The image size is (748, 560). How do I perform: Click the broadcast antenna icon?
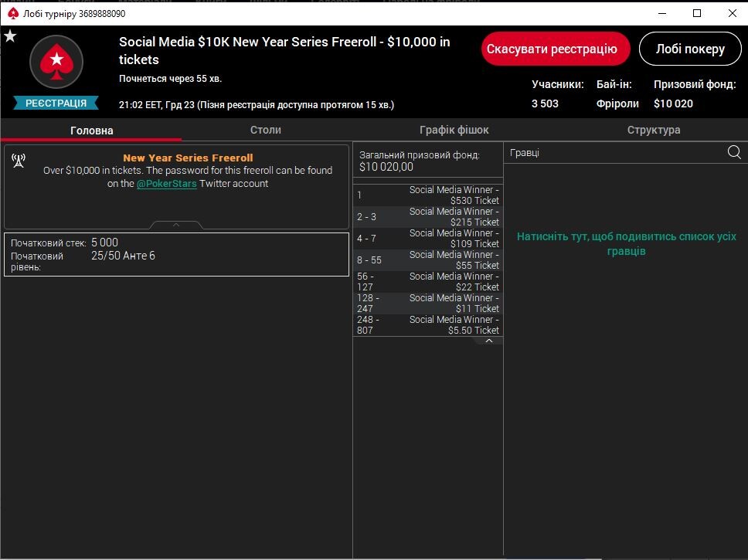click(x=19, y=161)
